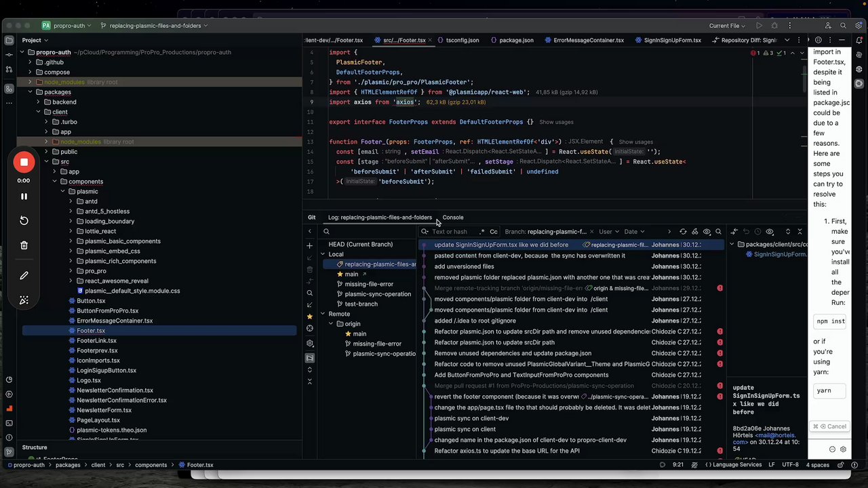
Task: Click the Run button in the top toolbar
Action: tap(759, 26)
